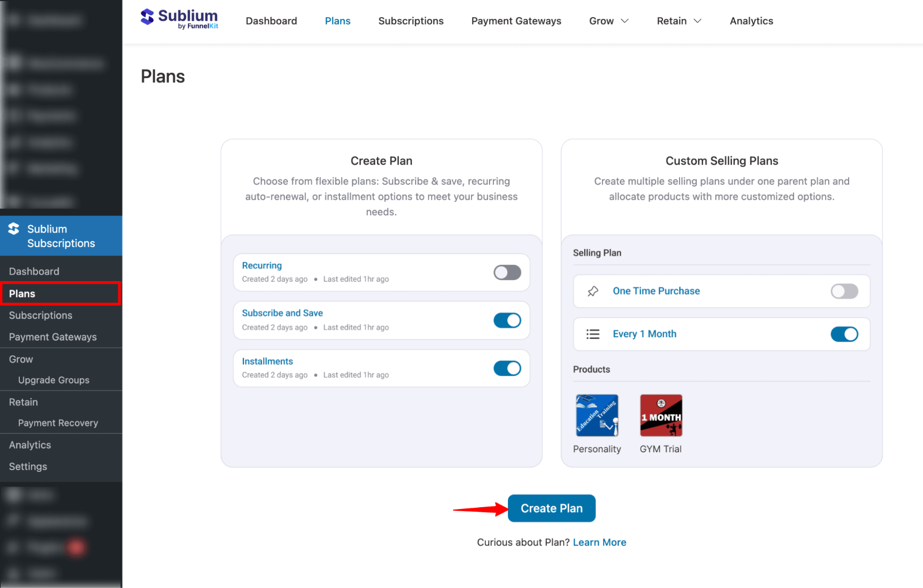Viewport: 923px width, 588px height.
Task: Turn off the Installments toggle
Action: [507, 368]
